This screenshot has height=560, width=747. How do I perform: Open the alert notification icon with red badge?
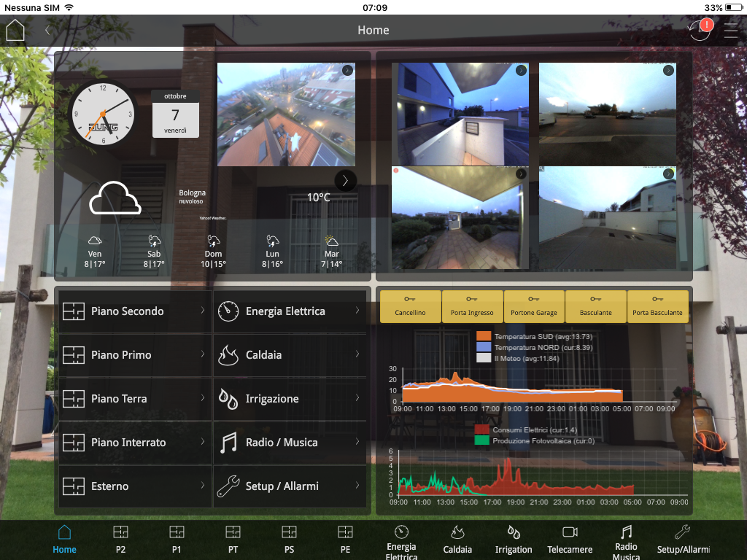point(700,31)
